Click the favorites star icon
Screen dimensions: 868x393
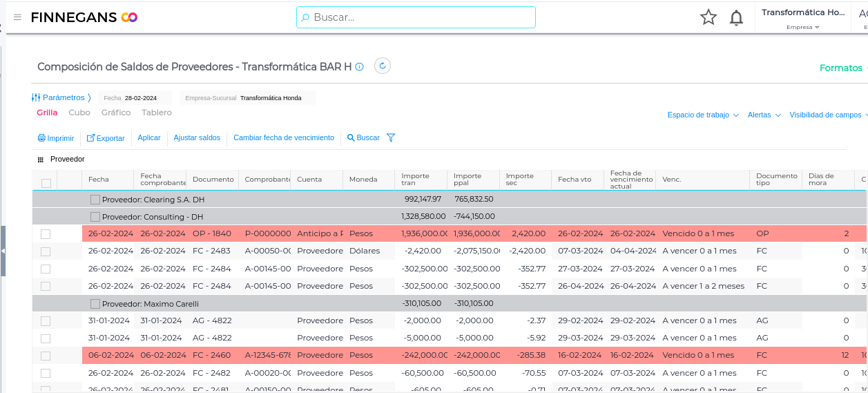(x=708, y=17)
